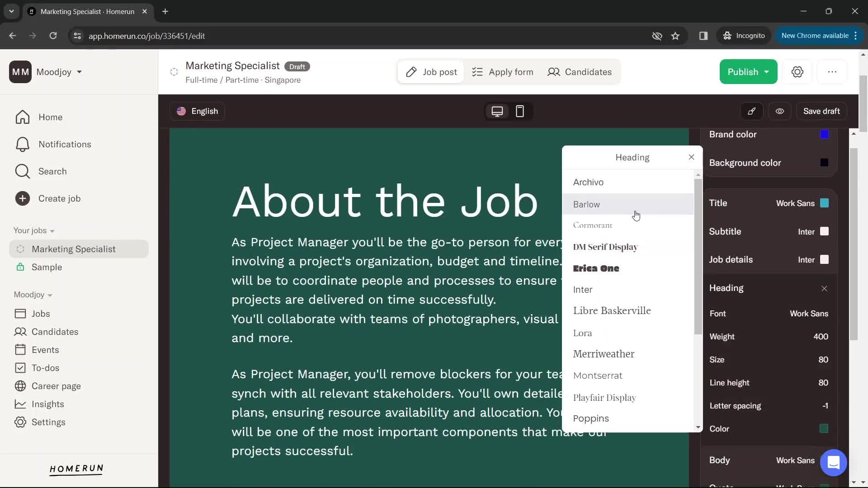Screen dimensions: 868x488
Task: Click the settings gear icon
Action: point(797,71)
